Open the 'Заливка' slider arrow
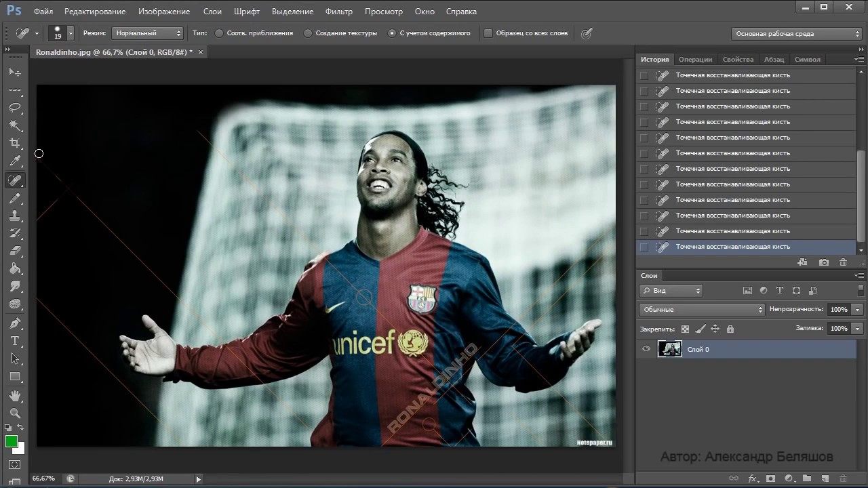The height and width of the screenshot is (488, 868). click(x=857, y=328)
